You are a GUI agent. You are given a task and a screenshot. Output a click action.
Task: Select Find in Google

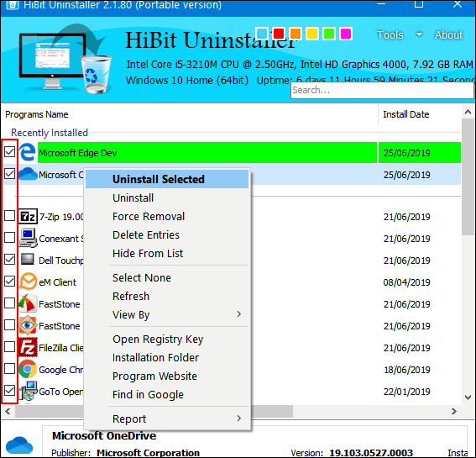(x=167, y=394)
